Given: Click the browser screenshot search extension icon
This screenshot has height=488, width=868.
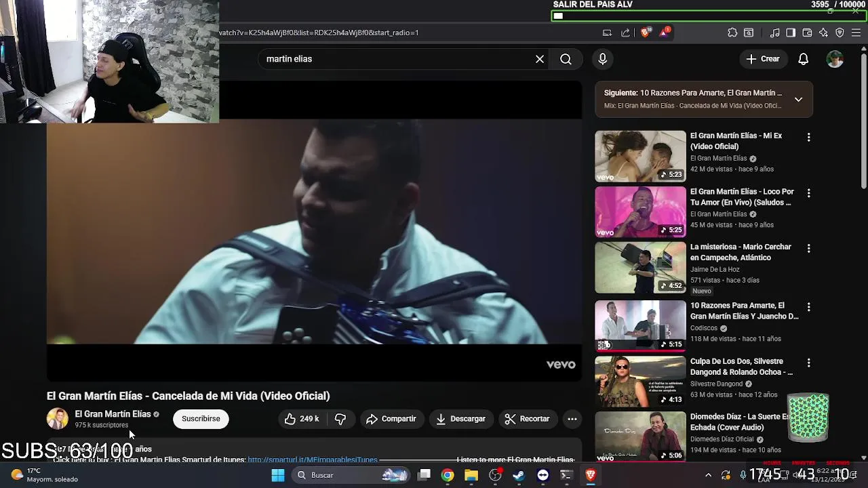Looking at the screenshot, I should coord(749,33).
